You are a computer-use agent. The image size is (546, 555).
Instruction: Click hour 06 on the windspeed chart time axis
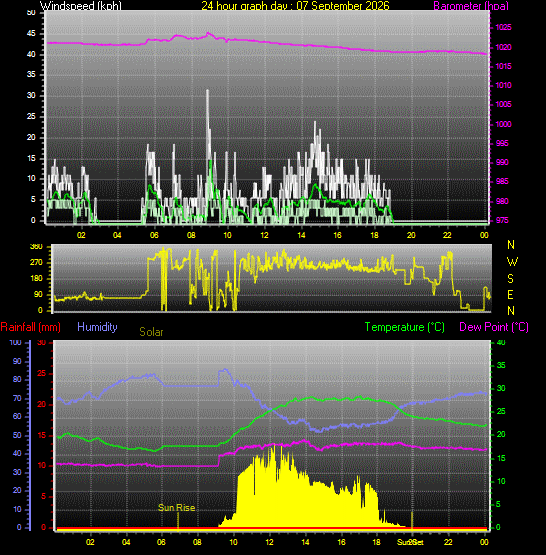point(154,235)
